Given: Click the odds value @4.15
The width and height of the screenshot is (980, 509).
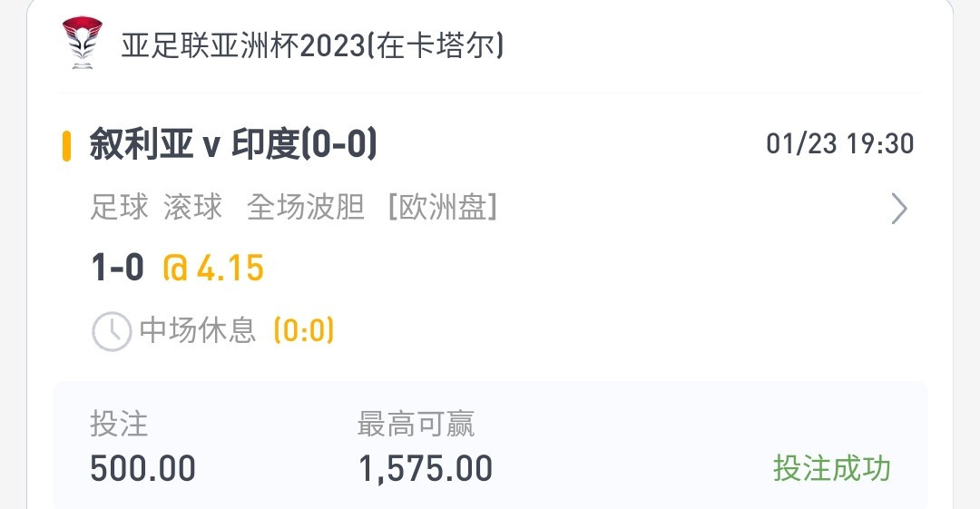Looking at the screenshot, I should coord(213,269).
